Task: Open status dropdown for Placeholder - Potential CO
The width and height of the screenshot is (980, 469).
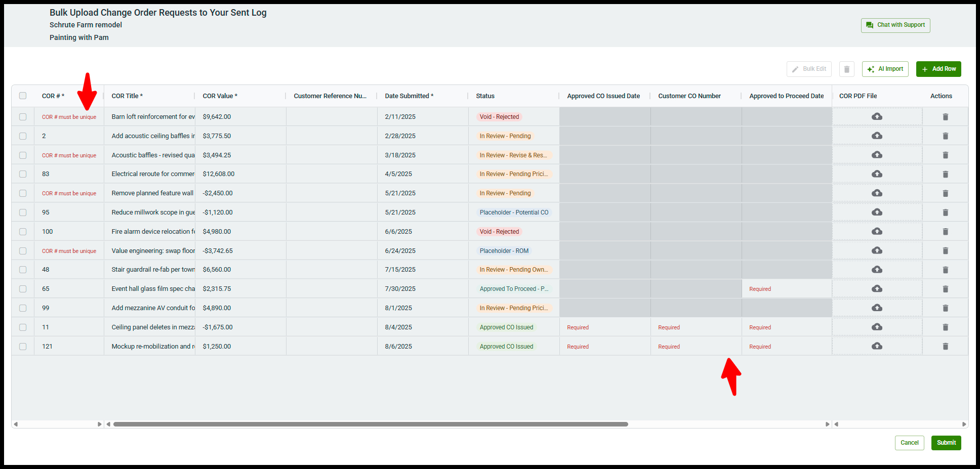Action: (x=513, y=212)
